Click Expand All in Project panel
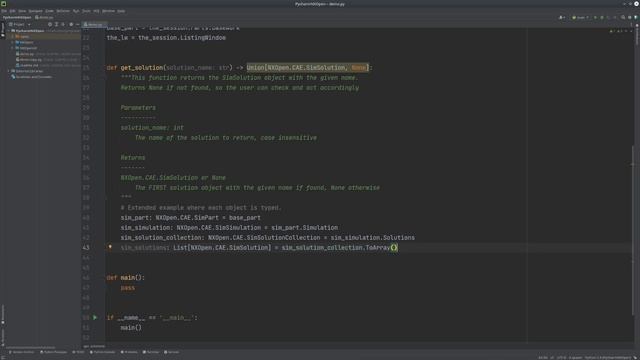 pos(56,24)
